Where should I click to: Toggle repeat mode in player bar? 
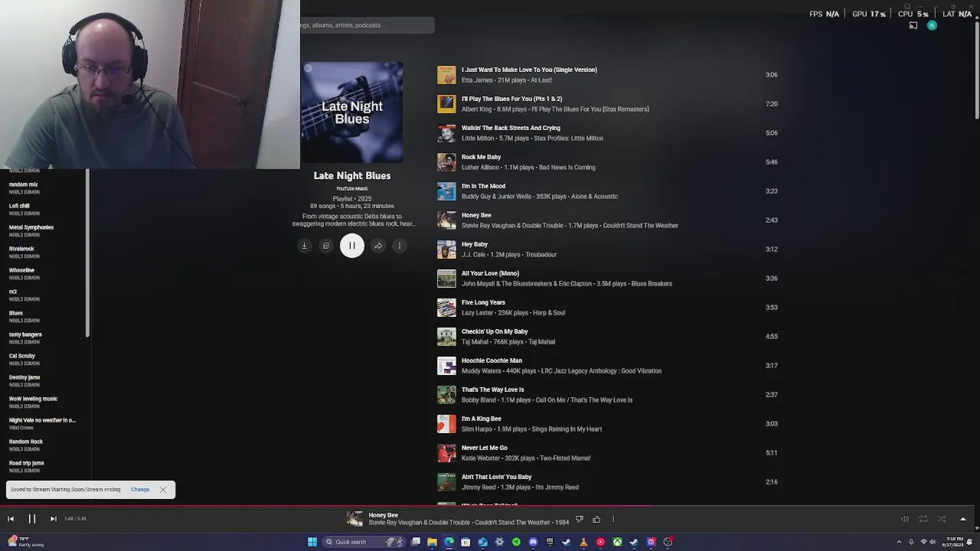[923, 519]
